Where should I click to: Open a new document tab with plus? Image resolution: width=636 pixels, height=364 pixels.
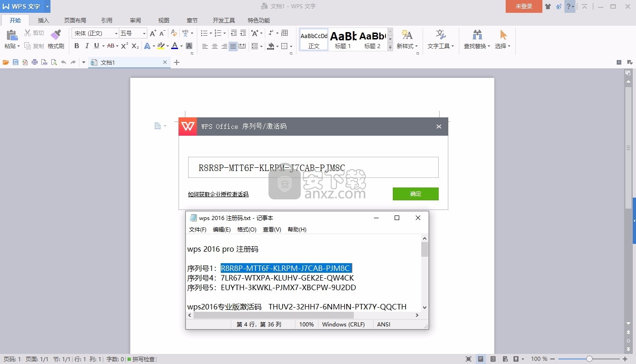(x=177, y=62)
